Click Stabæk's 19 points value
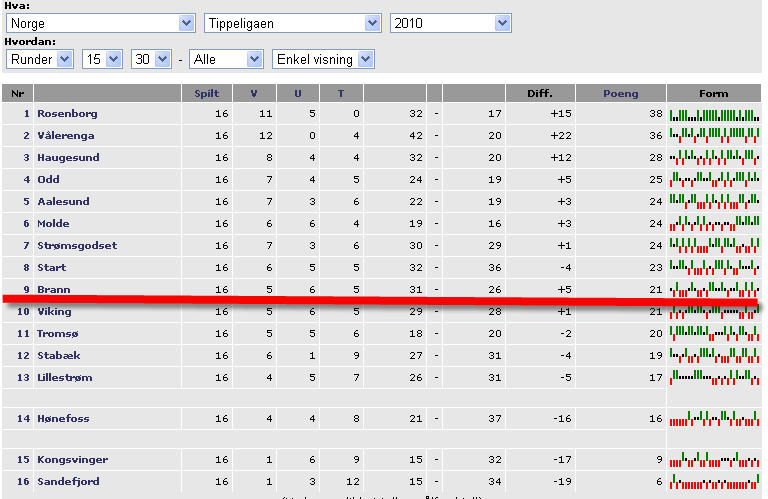The width and height of the screenshot is (768, 499). tap(655, 356)
